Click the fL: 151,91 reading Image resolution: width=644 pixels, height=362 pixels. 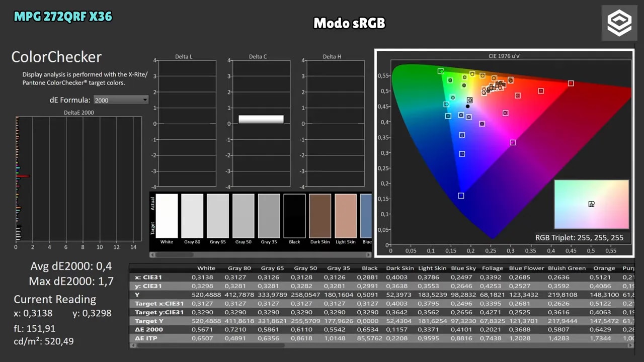click(35, 328)
